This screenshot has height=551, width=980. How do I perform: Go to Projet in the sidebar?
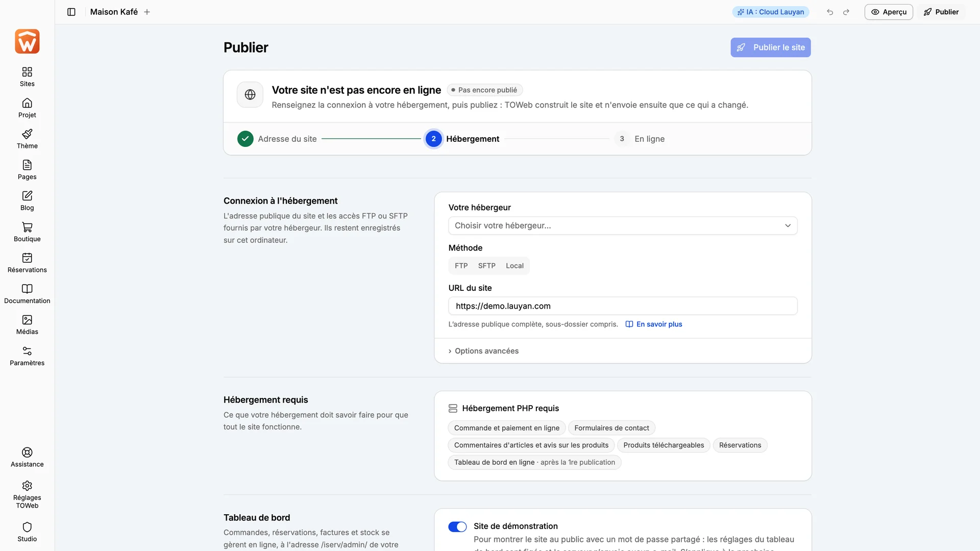(x=27, y=108)
